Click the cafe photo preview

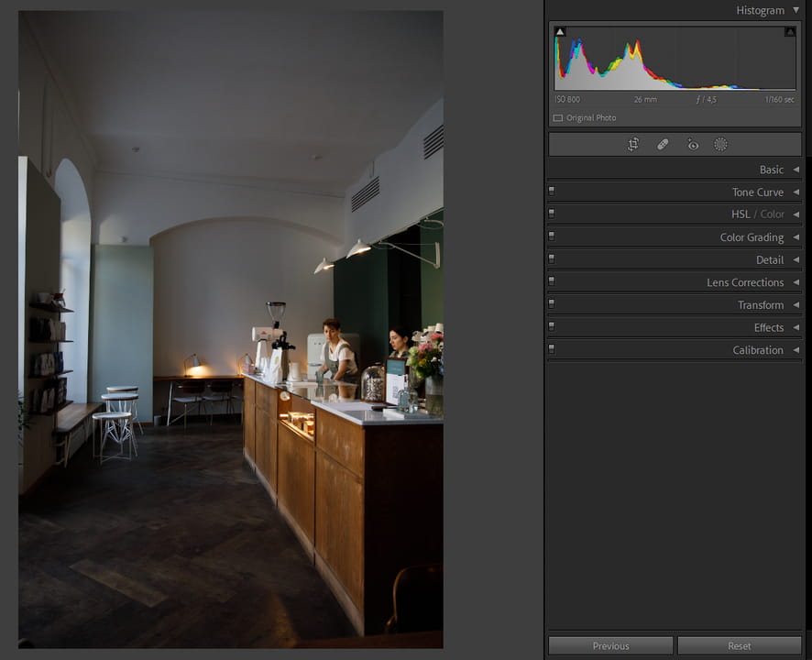(x=230, y=329)
